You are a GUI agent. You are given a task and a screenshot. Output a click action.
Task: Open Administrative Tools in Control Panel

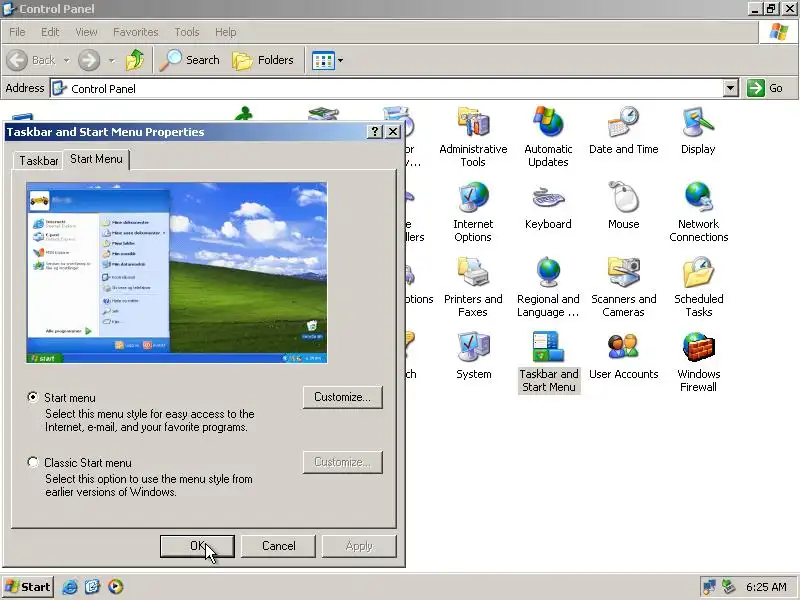click(x=473, y=137)
